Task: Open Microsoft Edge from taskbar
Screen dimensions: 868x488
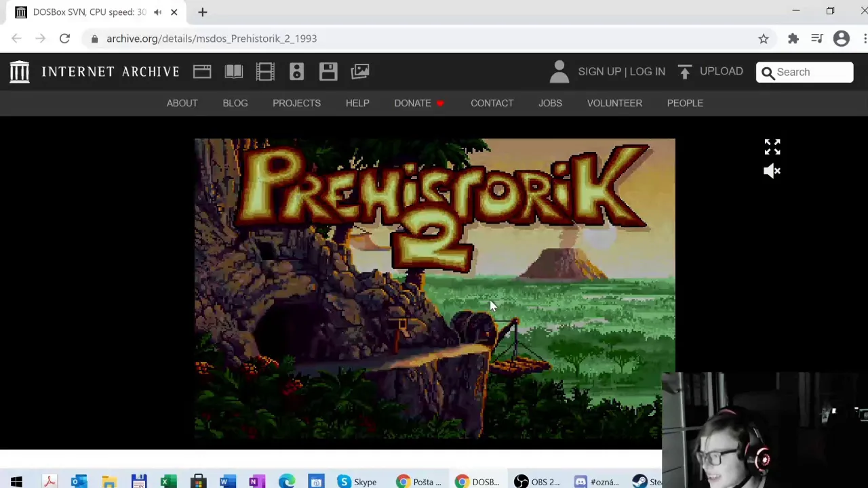Action: click(x=287, y=482)
